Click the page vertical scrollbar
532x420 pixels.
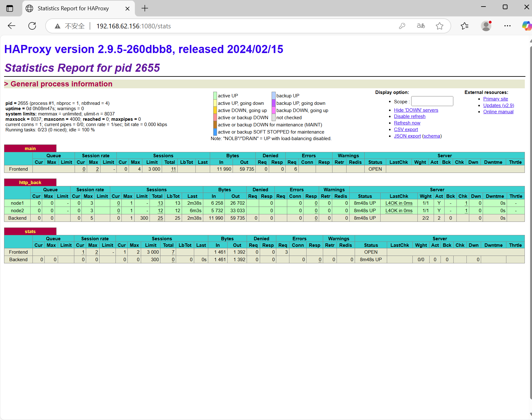[x=530, y=223]
